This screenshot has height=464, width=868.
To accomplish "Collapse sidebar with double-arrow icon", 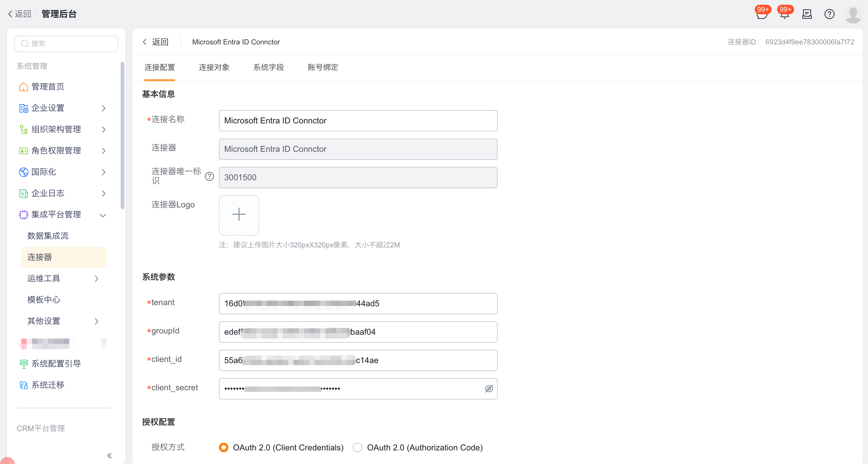I will point(109,456).
